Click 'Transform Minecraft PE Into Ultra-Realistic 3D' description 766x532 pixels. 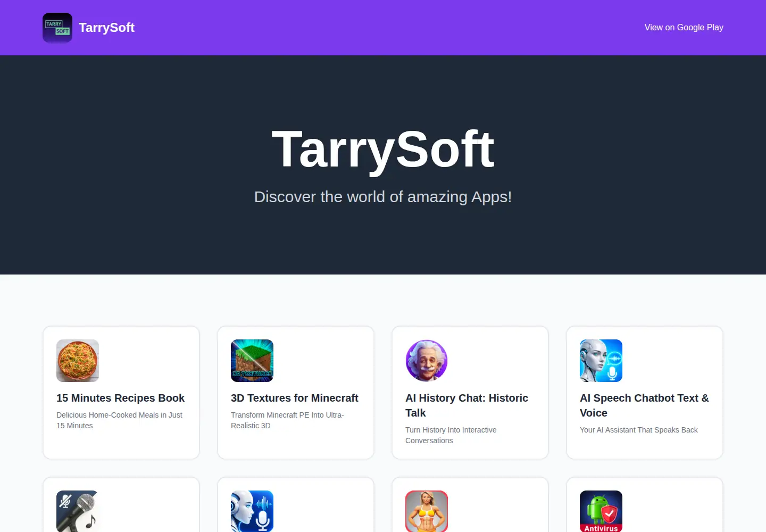pyautogui.click(x=287, y=420)
